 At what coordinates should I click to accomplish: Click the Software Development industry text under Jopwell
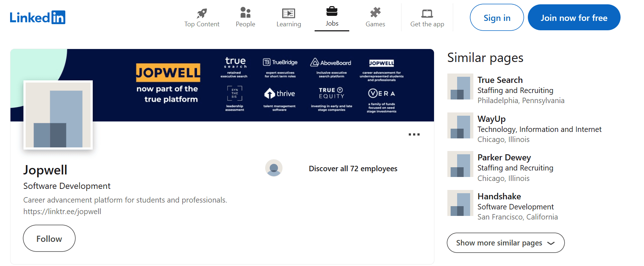point(67,186)
